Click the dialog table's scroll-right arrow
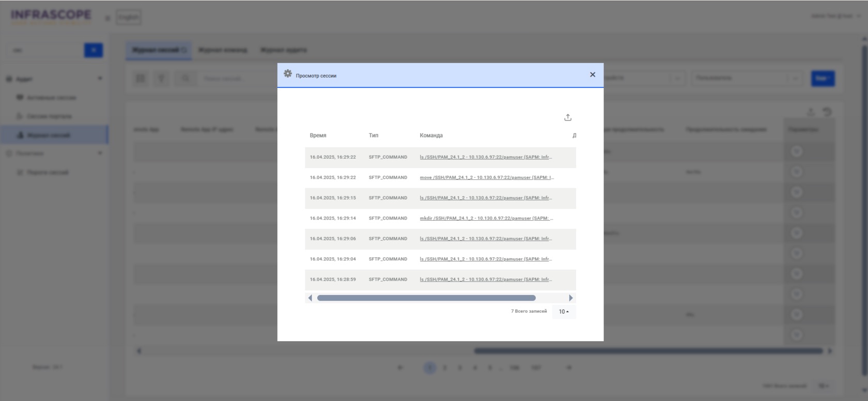Viewport: 868px width, 401px height. click(x=571, y=298)
